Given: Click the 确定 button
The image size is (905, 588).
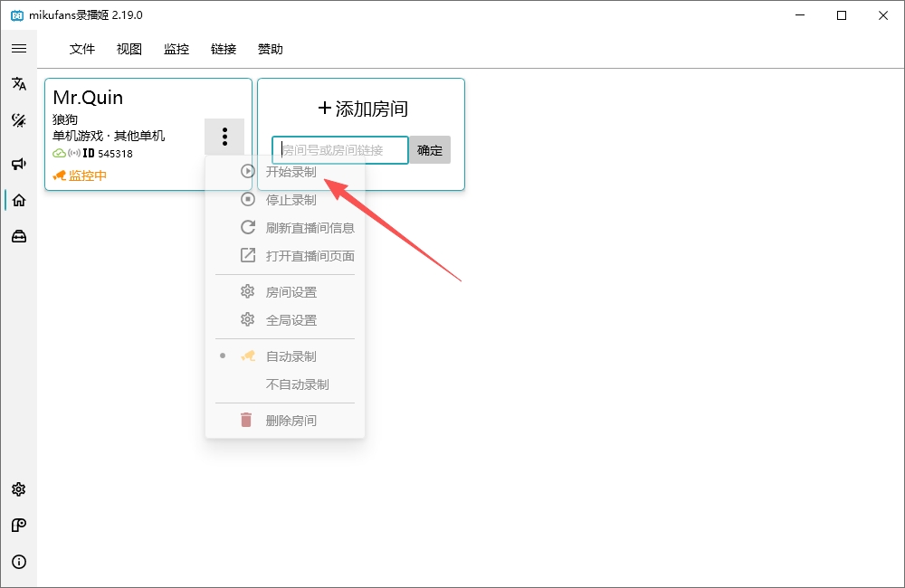Looking at the screenshot, I should pyautogui.click(x=430, y=150).
